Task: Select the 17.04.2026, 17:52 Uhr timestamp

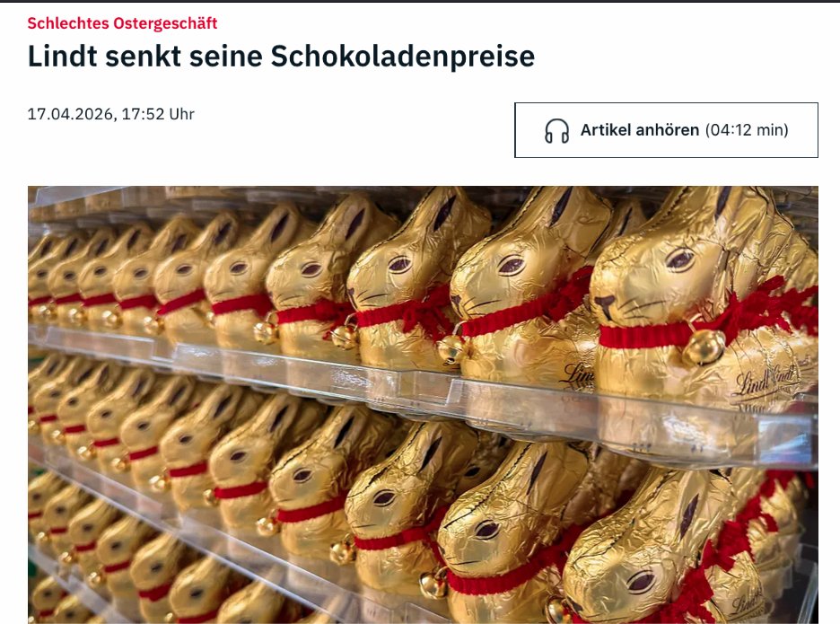Action: pyautogui.click(x=111, y=114)
